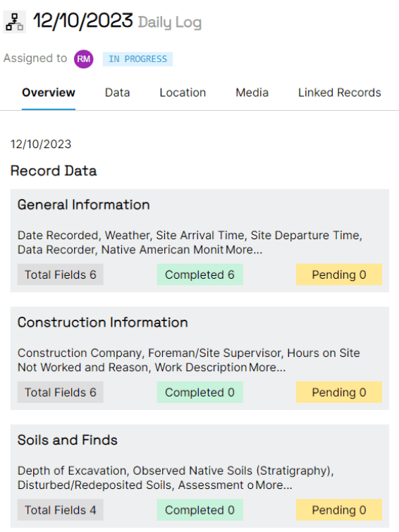Click Total Fields 6 under Construction Information
The width and height of the screenshot is (399, 532).
[61, 392]
